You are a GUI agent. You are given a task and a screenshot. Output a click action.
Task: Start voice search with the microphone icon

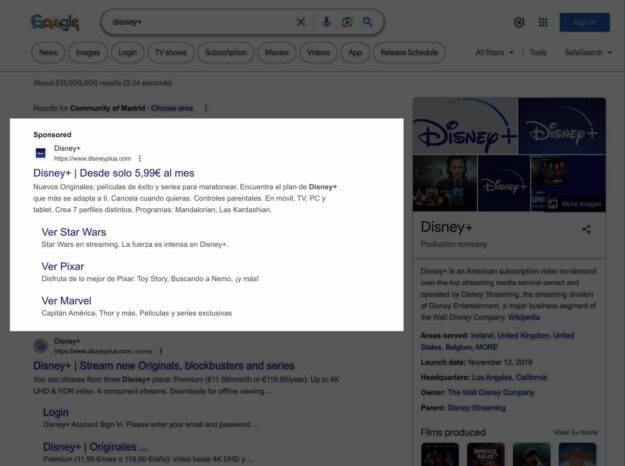click(326, 22)
